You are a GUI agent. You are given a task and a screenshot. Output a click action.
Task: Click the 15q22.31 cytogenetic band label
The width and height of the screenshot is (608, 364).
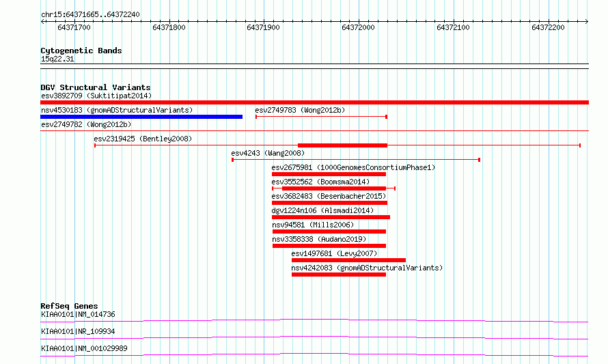click(x=57, y=59)
